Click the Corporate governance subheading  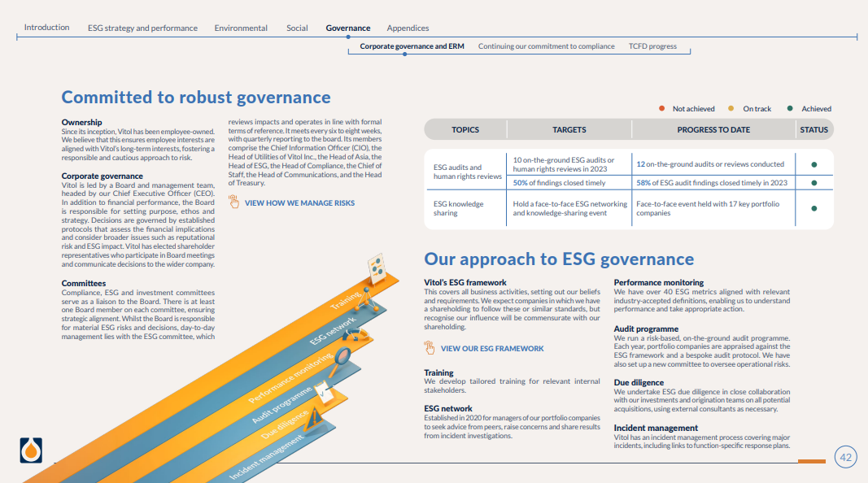(102, 176)
